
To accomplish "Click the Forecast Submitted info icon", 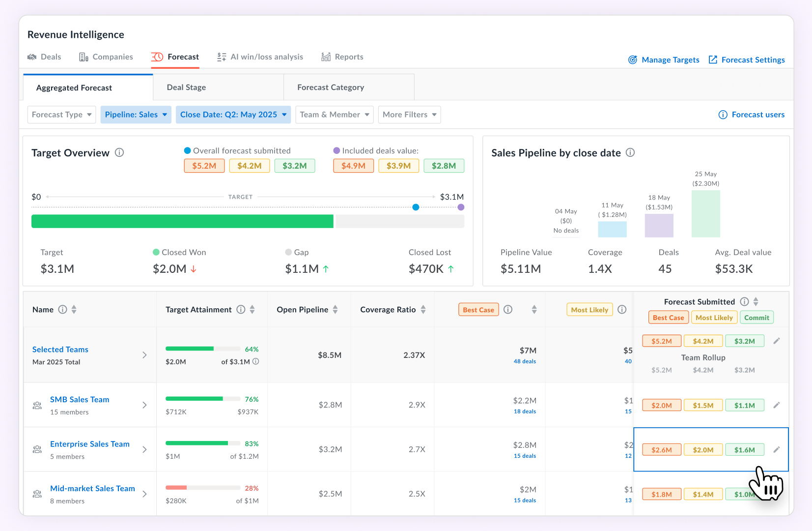I will [745, 301].
